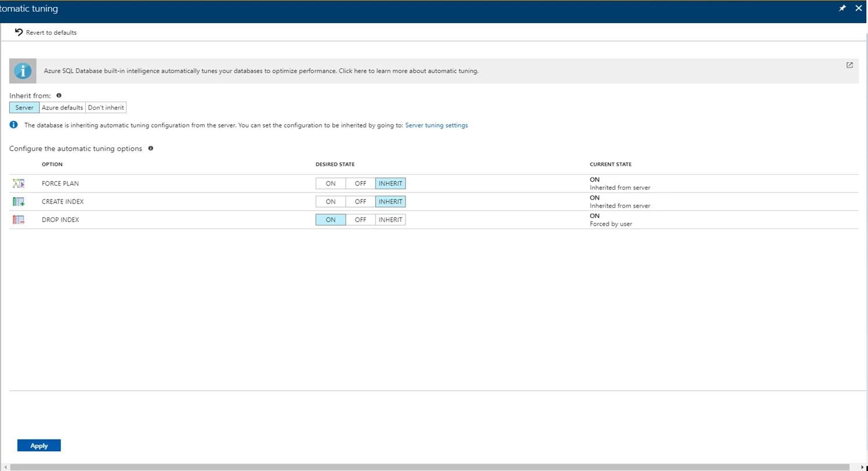
Task: Click the CREATE INDEX option icon
Action: (x=19, y=202)
